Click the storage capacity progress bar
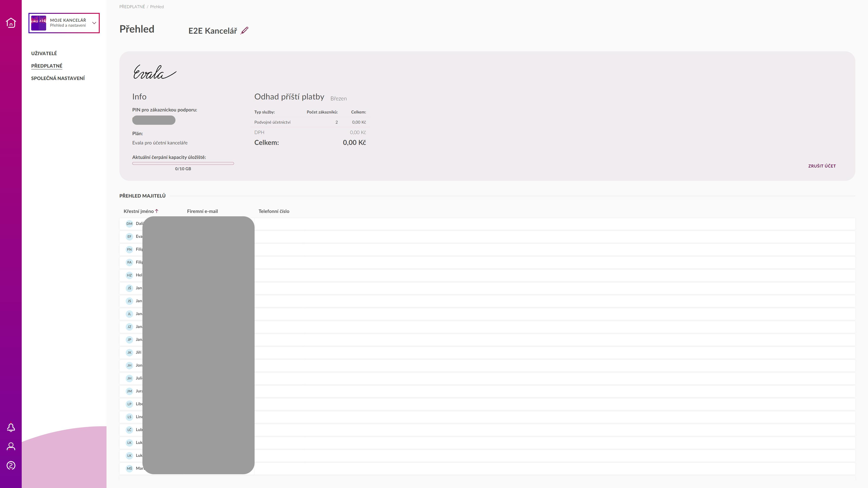The width and height of the screenshot is (868, 488). point(183,163)
